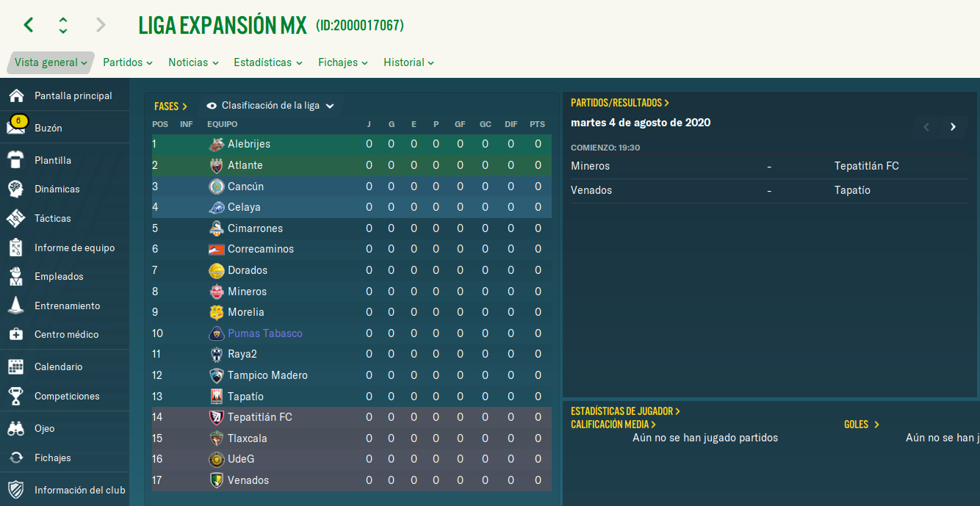Click the Calendario sidebar icon
Screen dimensions: 980x506
(x=16, y=366)
